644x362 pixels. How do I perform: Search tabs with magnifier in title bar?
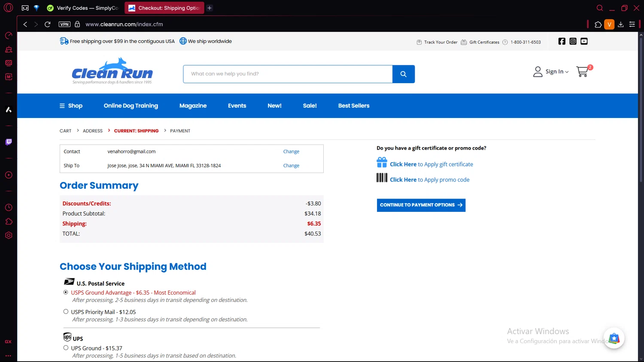(600, 8)
